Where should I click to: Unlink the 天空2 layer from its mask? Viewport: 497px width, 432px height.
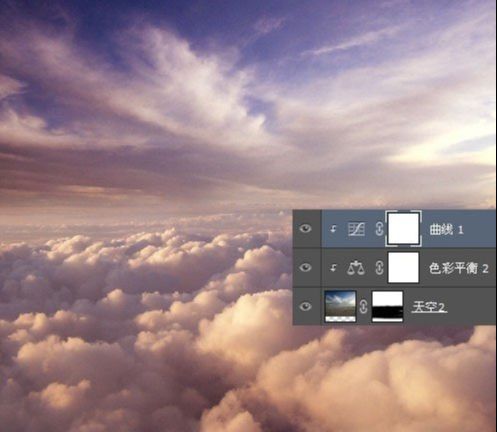click(363, 307)
